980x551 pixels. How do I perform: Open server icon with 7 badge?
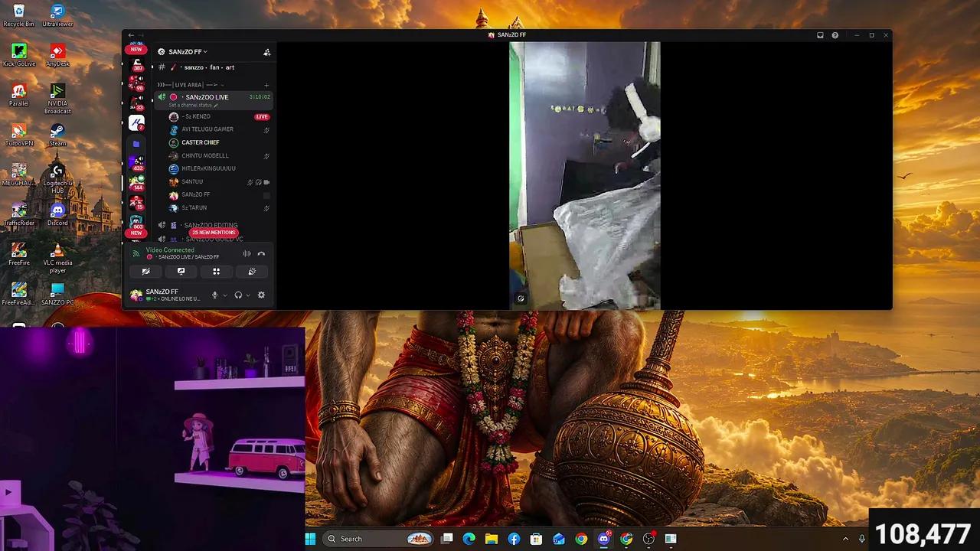[x=137, y=122]
